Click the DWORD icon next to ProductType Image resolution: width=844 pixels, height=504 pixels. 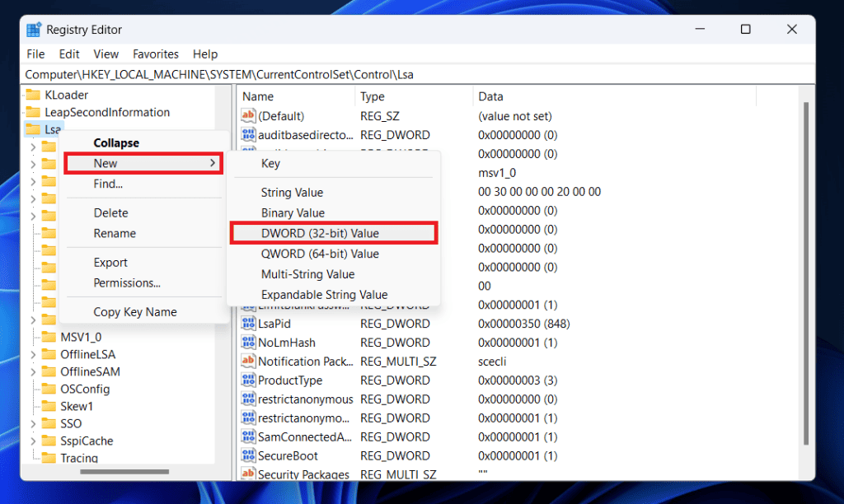pos(248,380)
